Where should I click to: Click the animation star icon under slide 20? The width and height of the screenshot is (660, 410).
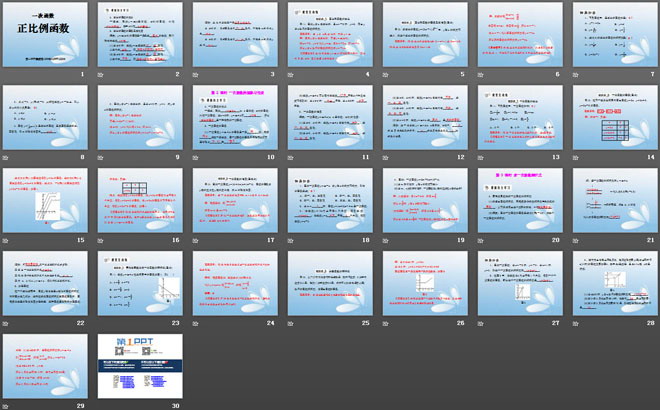481,241
